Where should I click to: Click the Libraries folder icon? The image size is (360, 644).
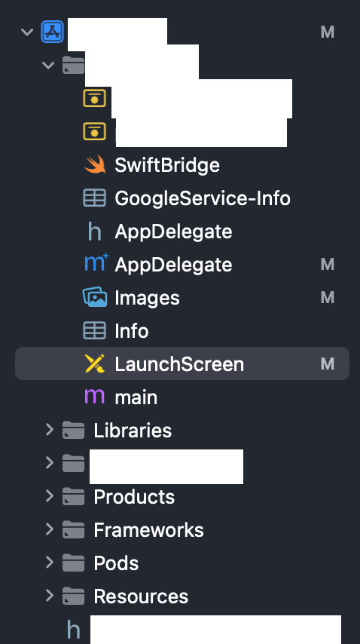73,430
